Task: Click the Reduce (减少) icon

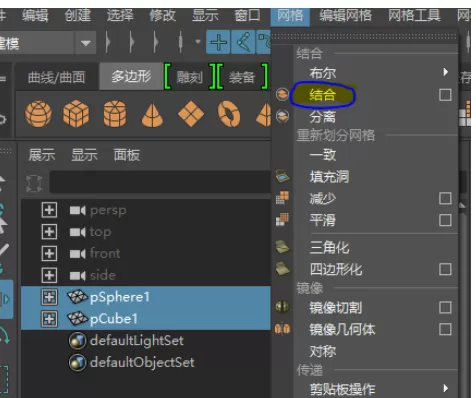Action: pos(282,197)
